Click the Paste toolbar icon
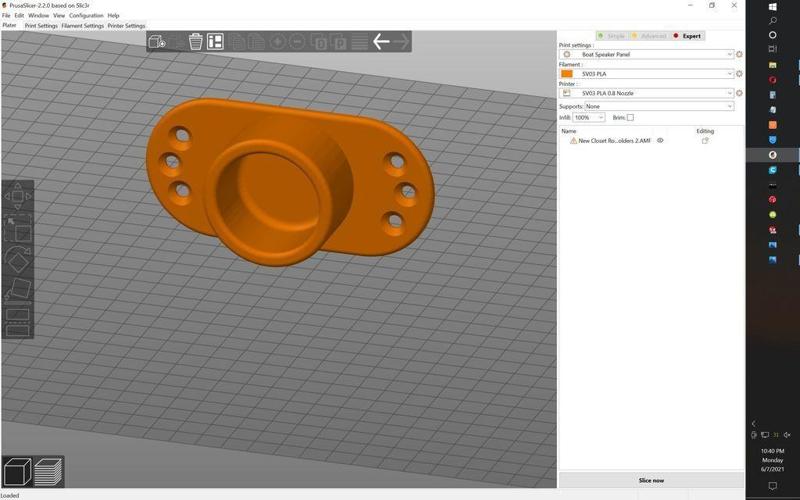800x500 pixels. coord(256,41)
